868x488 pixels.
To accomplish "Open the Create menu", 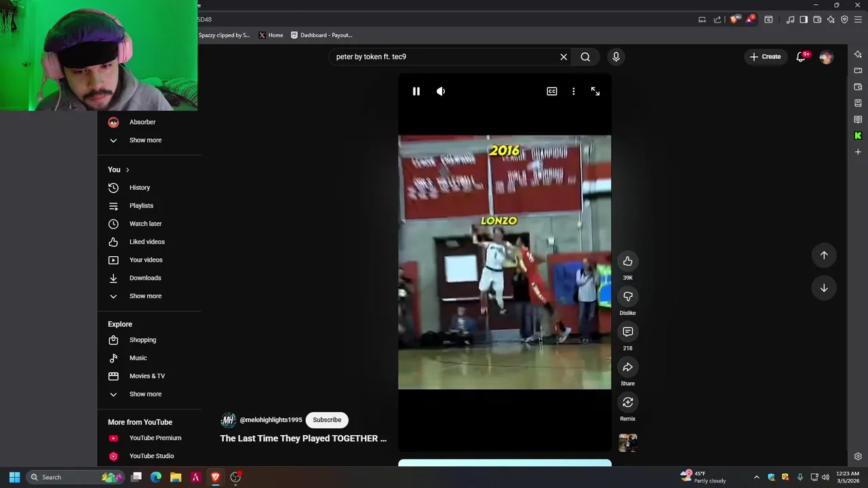I will 766,57.
